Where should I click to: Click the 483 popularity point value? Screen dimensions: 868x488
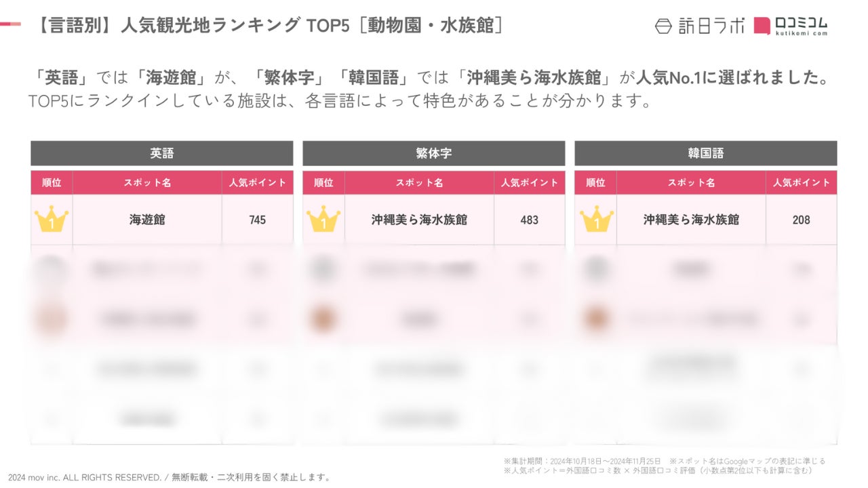point(529,220)
